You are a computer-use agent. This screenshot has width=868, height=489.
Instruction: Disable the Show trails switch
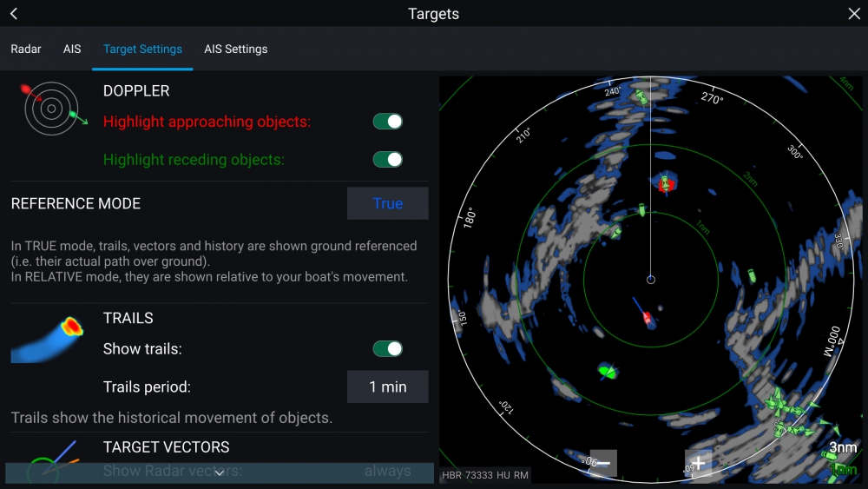tap(387, 349)
